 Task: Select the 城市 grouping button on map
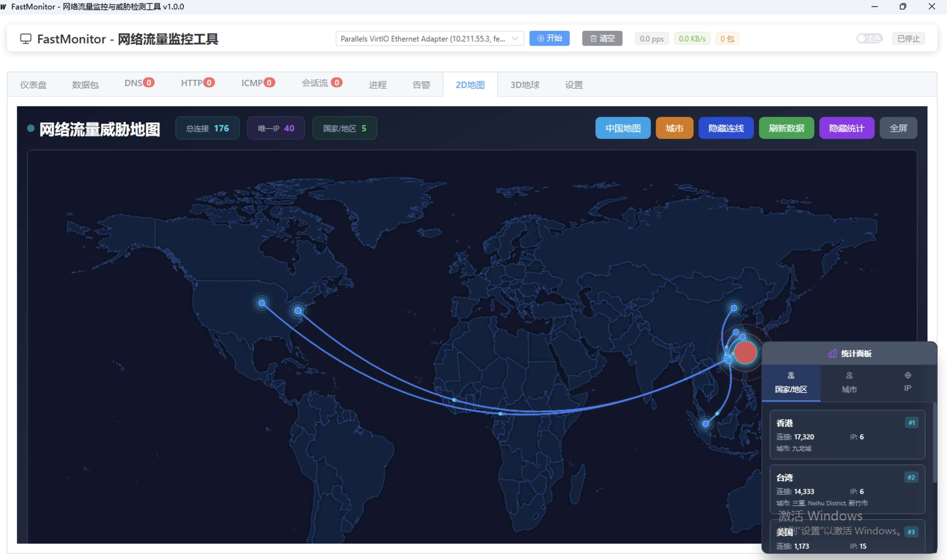pos(674,128)
